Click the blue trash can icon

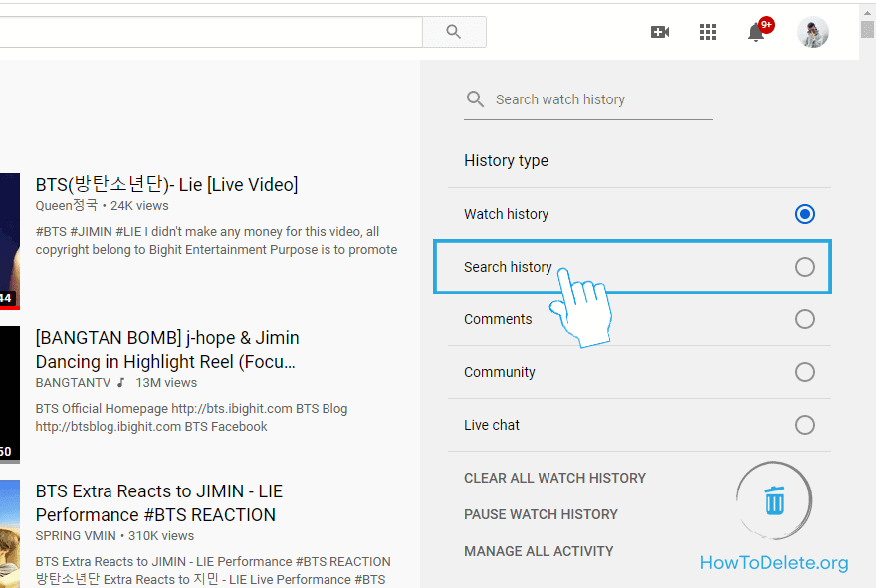[x=774, y=499]
